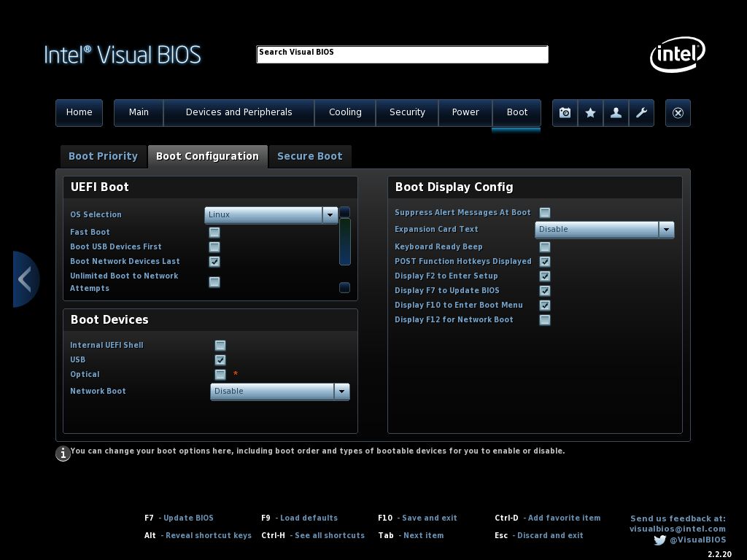Click the F7 Update BIOS shortcut
This screenshot has width=747, height=560.
pos(179,518)
